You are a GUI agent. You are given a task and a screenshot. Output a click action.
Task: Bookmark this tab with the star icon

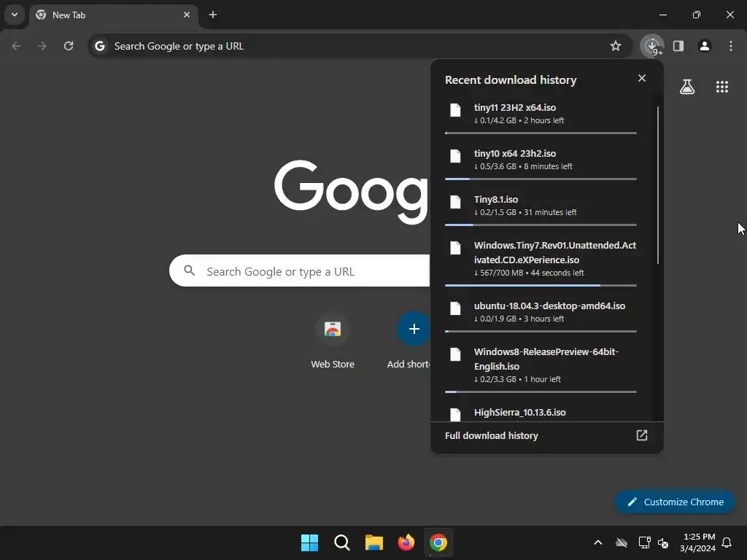[x=616, y=46]
